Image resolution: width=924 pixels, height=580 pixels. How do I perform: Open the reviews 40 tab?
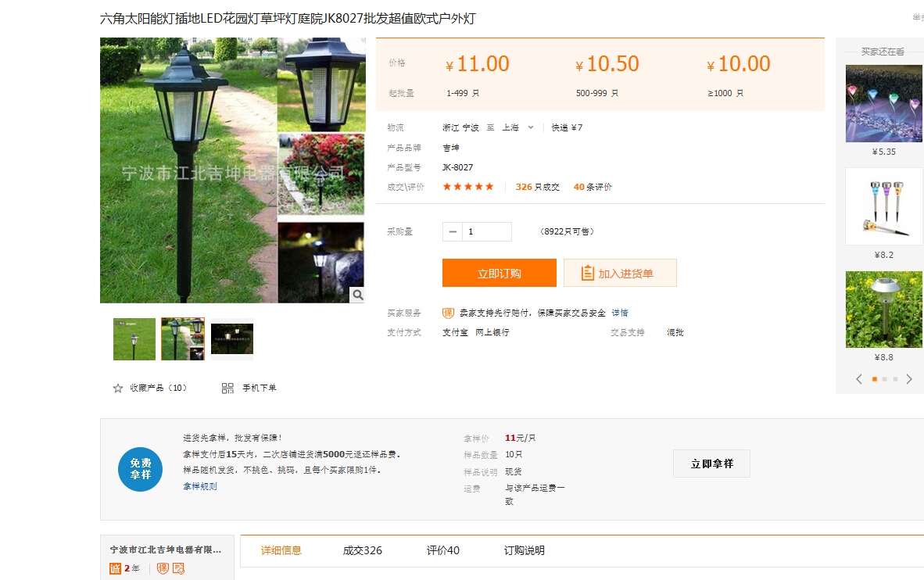point(443,550)
